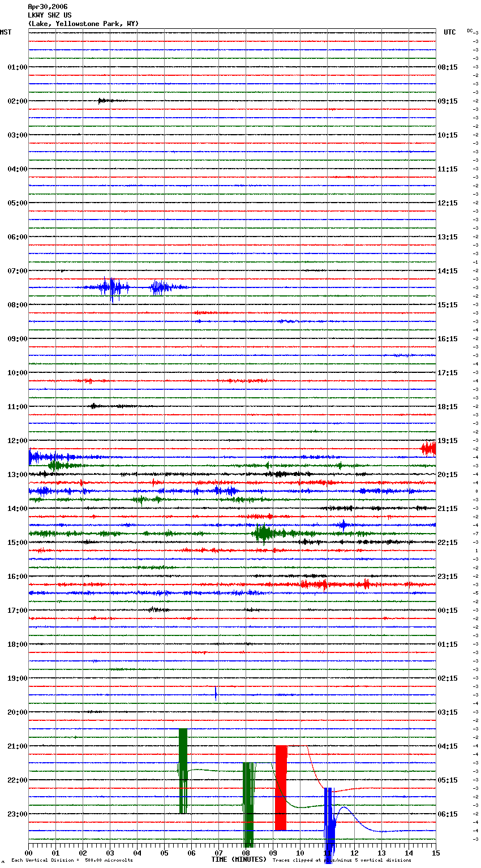The height and width of the screenshot is (868, 481).
Task: Click the 12:15 UTC time label
Action: pyautogui.click(x=448, y=203)
